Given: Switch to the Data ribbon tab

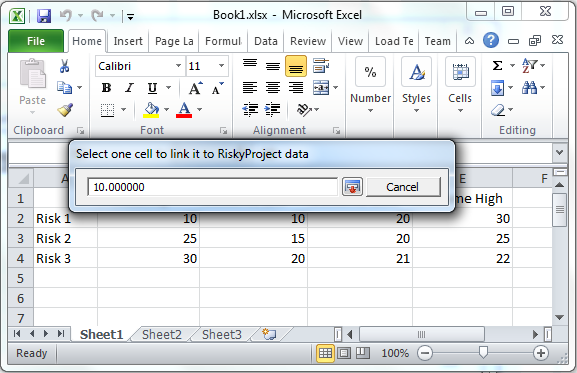Looking at the screenshot, I should [x=266, y=41].
